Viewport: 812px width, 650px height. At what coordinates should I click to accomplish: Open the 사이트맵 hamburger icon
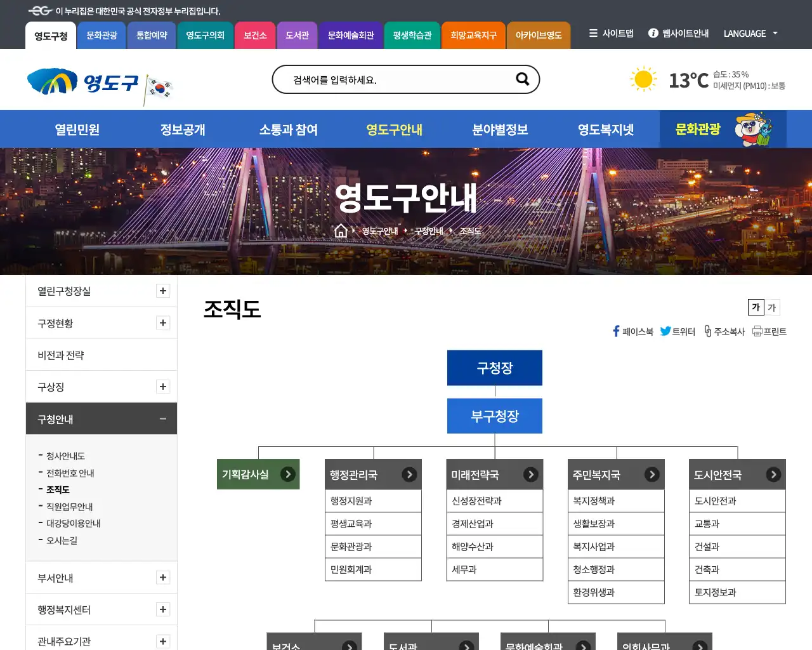click(x=593, y=34)
